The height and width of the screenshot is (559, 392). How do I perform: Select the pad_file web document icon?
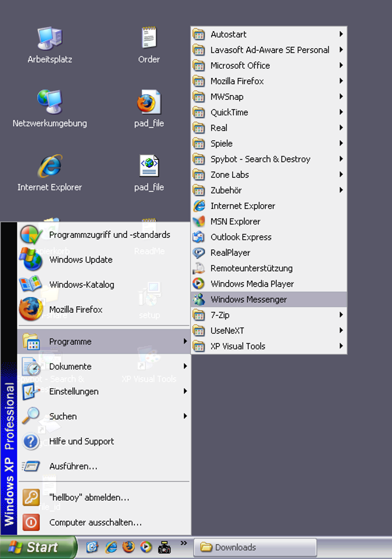[x=149, y=166]
